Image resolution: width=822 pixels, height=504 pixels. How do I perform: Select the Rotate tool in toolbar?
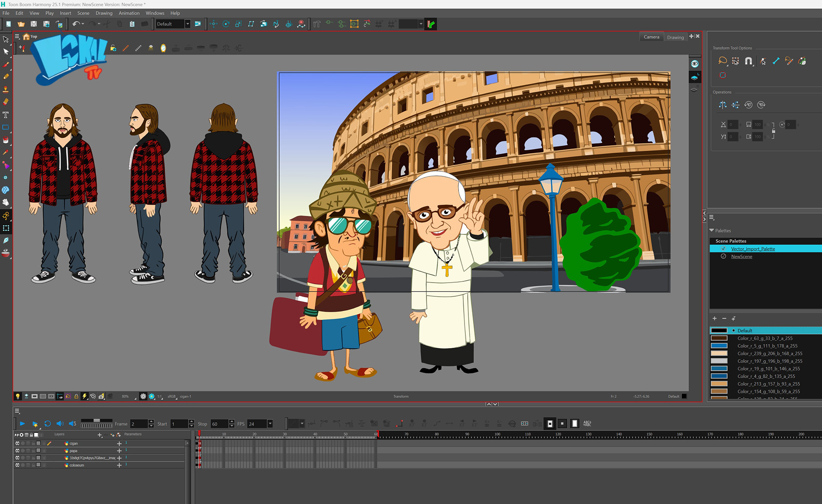point(226,24)
